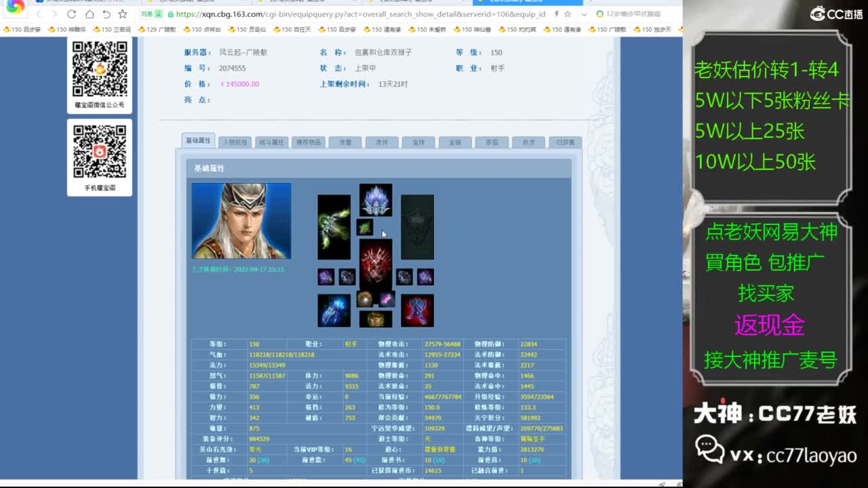The image size is (868, 488).
Task: Click the undo closed tab icon
Action: click(106, 14)
